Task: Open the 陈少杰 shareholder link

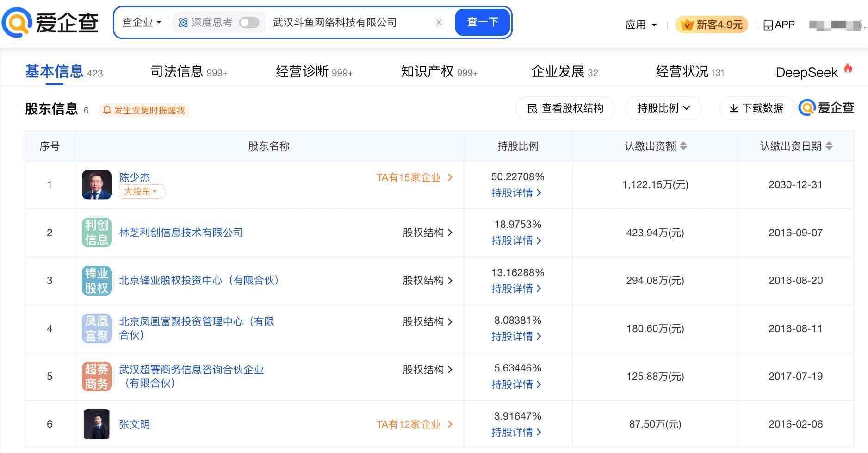Action: [135, 177]
